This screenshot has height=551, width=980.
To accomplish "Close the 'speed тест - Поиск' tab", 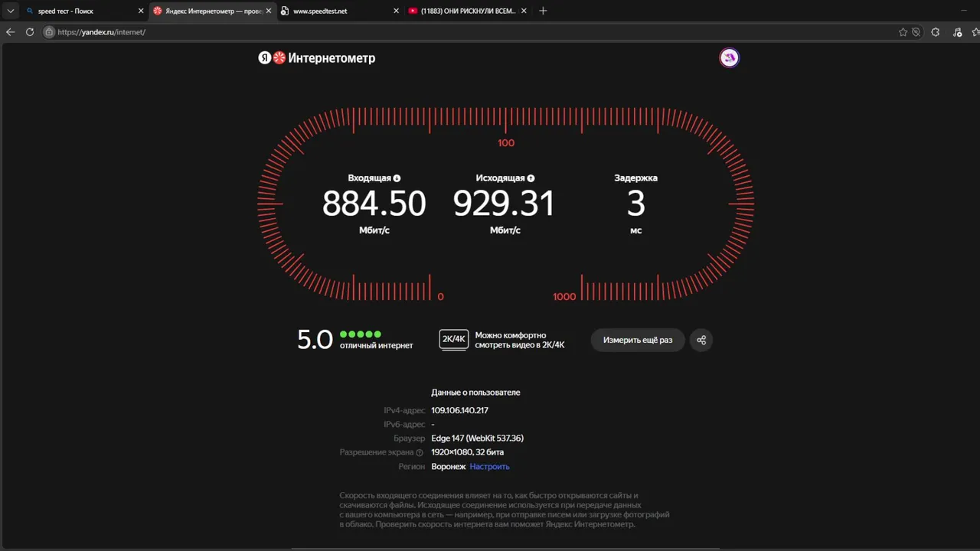I will [141, 11].
